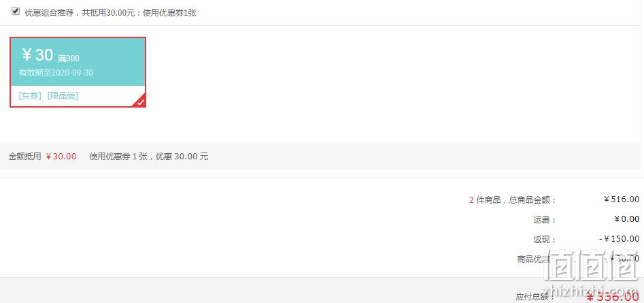The width and height of the screenshot is (644, 303).
Task: Click the 应付总额 payable total label
Action: (x=535, y=297)
